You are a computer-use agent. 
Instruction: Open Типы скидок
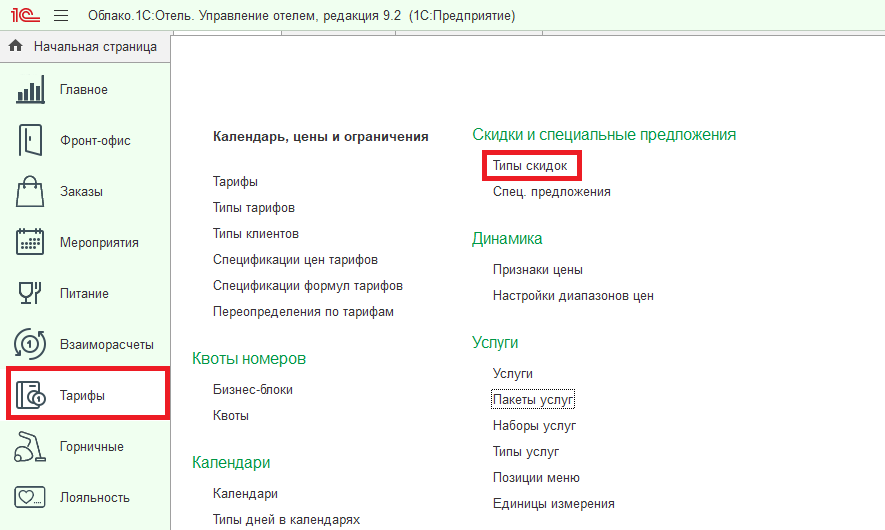[530, 166]
